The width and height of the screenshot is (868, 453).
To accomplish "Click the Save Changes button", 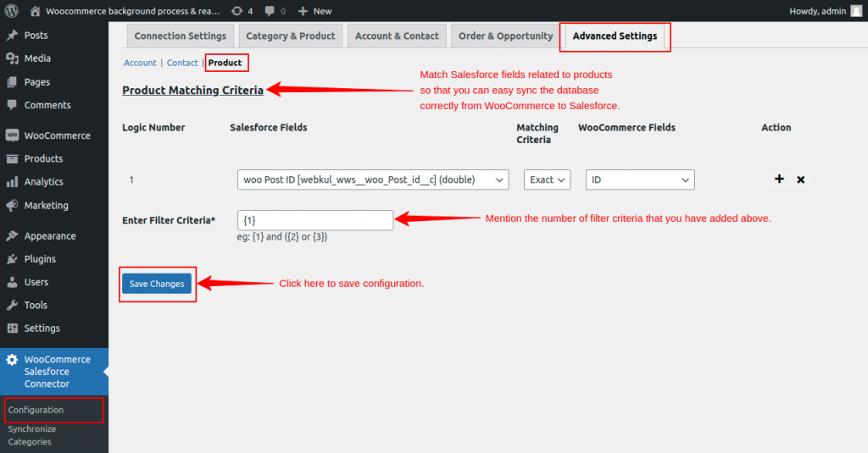I will (157, 284).
